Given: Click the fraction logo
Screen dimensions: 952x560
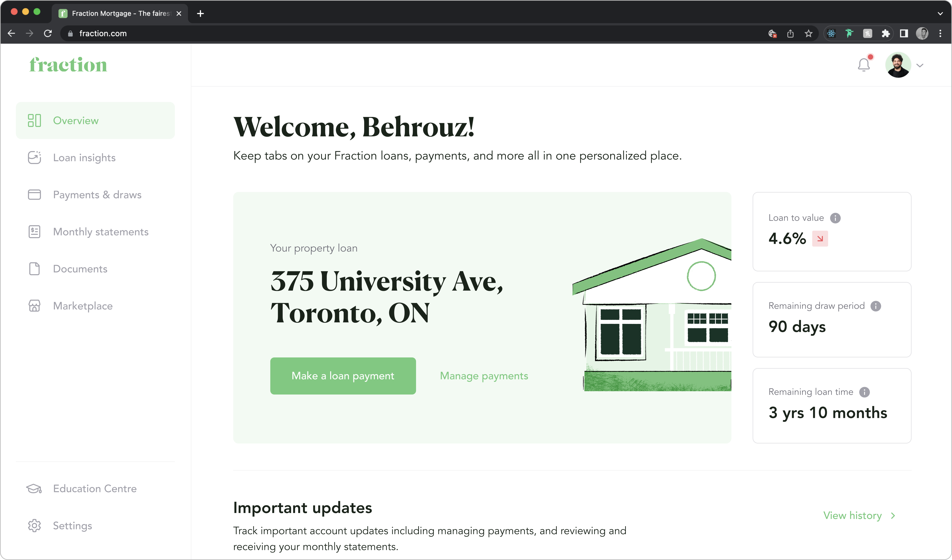Looking at the screenshot, I should pyautogui.click(x=68, y=65).
